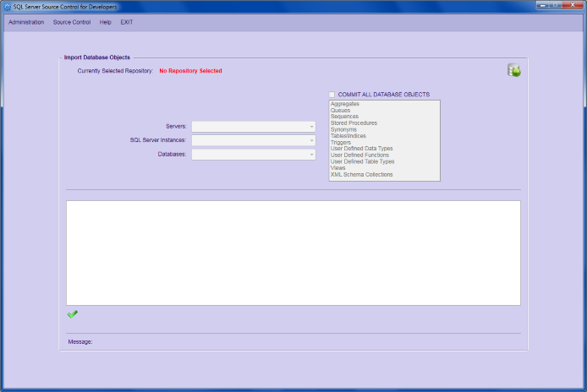Close the SQL Server Source Control window
Screen dimensions: 587x392
[573, 5]
